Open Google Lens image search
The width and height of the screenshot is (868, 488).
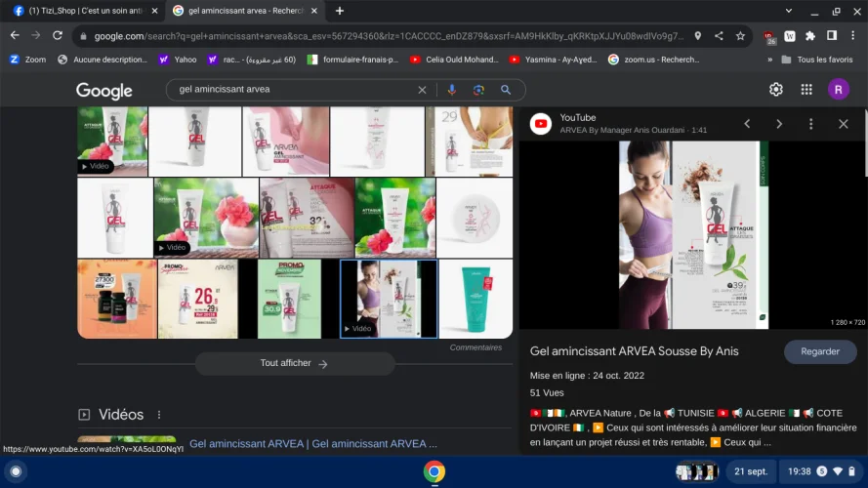478,90
